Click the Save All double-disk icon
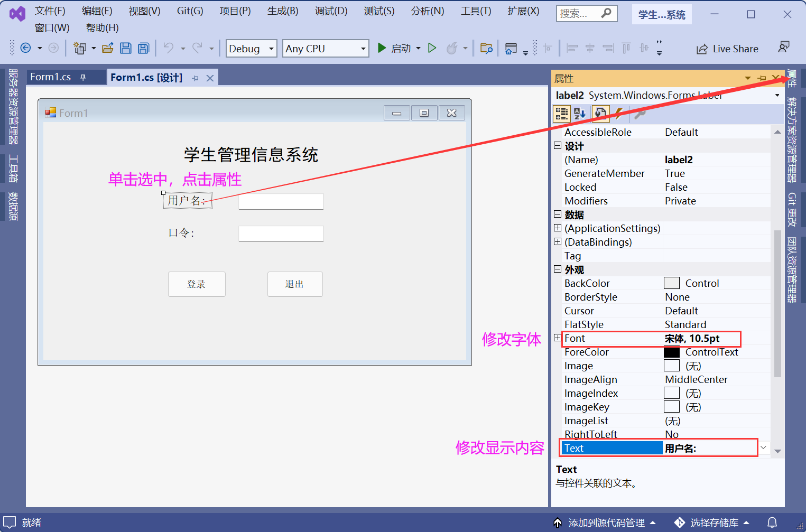The height and width of the screenshot is (532, 806). (x=144, y=48)
